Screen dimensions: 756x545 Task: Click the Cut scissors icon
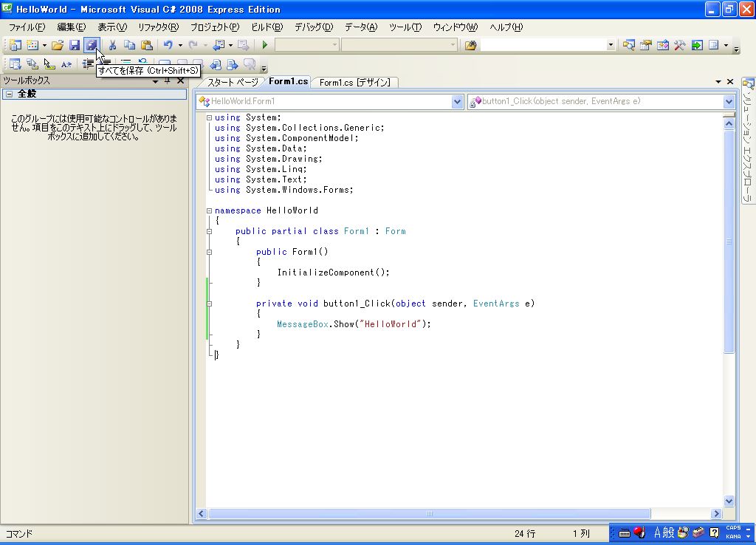pos(113,45)
